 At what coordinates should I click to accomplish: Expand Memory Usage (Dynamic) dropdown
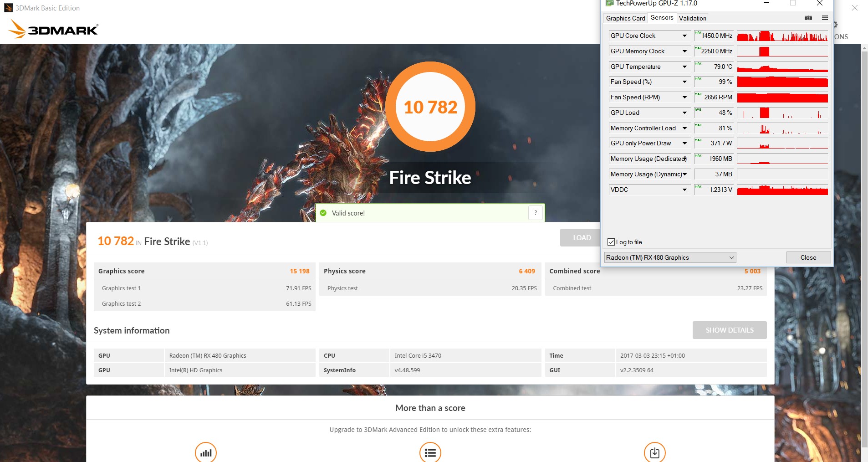point(684,174)
